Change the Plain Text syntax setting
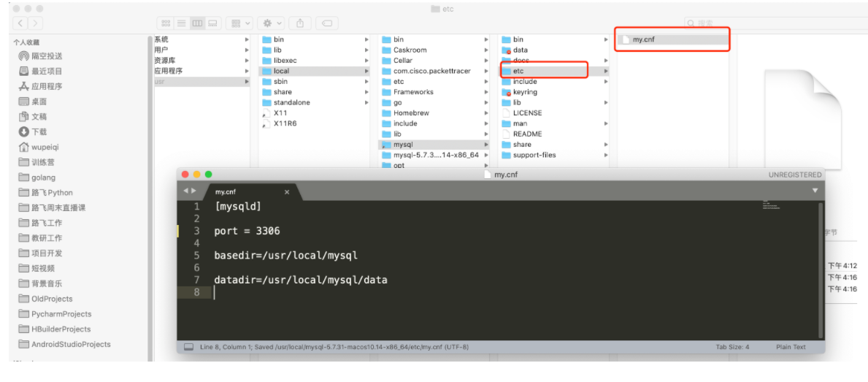868x382 pixels. coord(791,347)
